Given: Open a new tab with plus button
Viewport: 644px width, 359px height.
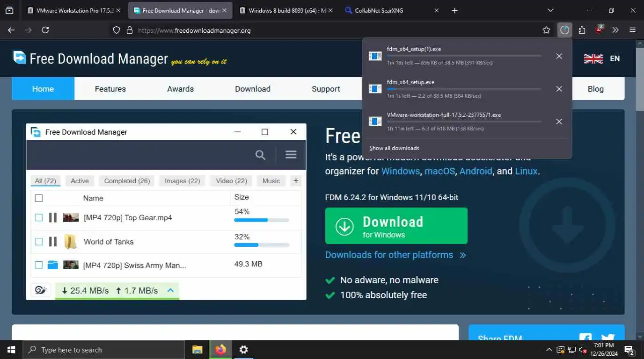Looking at the screenshot, I should [x=454, y=10].
